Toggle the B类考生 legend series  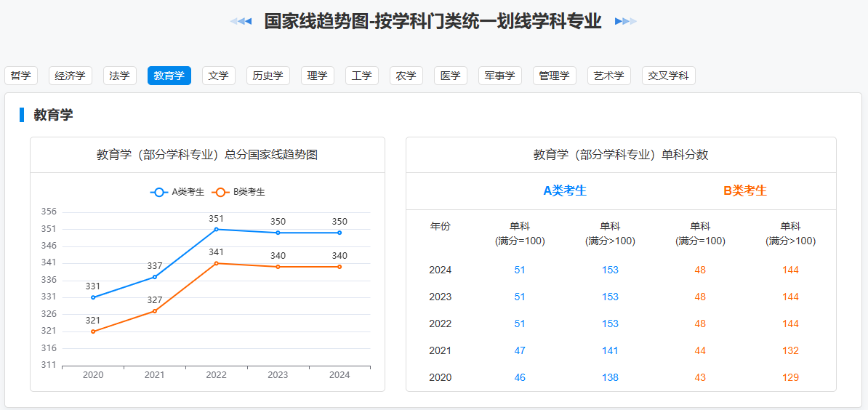238,192
